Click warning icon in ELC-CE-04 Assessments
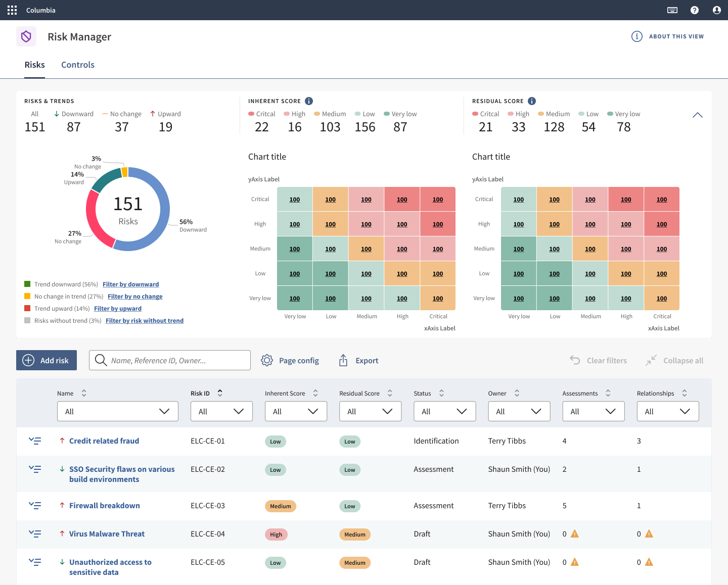The width and height of the screenshot is (728, 585). tap(575, 533)
